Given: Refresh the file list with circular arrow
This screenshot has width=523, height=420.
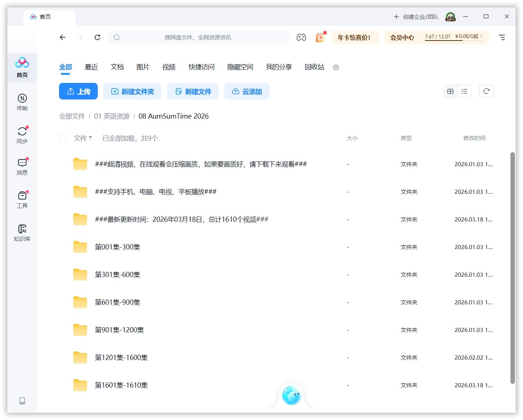Looking at the screenshot, I should coord(486,91).
